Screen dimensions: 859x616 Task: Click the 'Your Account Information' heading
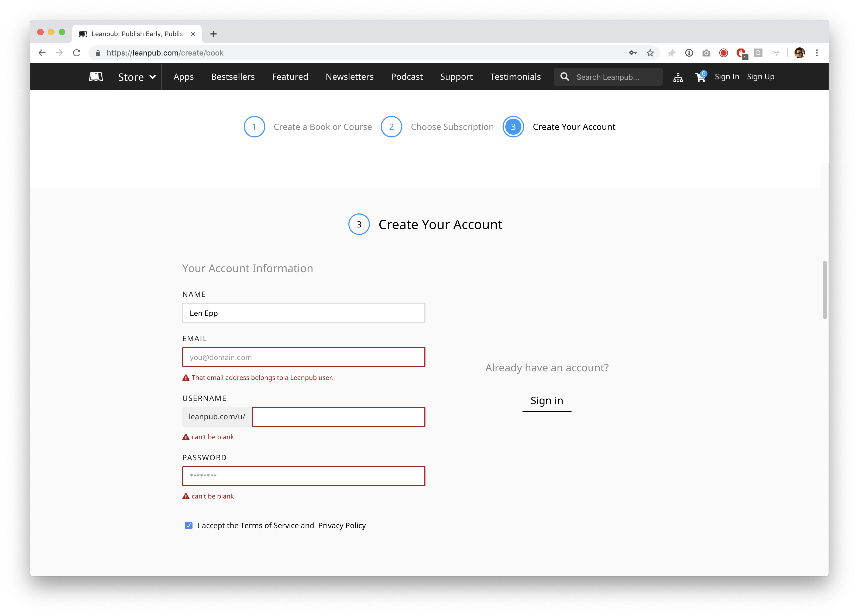(248, 268)
